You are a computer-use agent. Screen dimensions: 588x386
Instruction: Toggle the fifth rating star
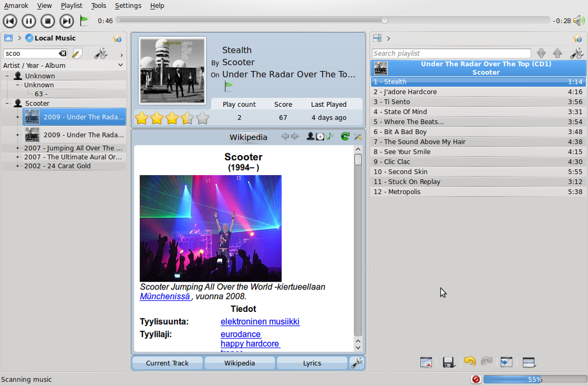(x=203, y=118)
